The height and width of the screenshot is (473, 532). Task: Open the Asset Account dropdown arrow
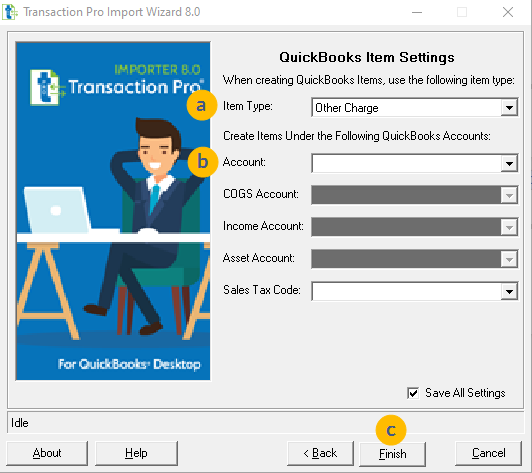coord(509,259)
